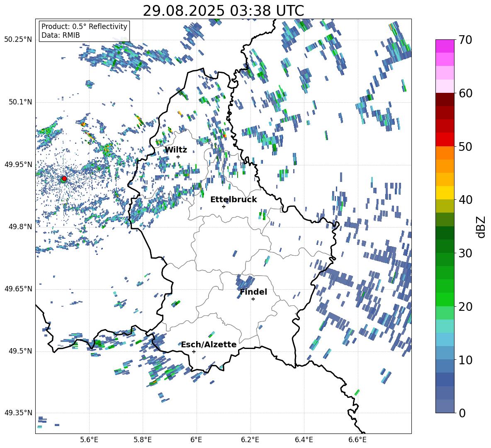Click the latitude label 49.5°N
Image resolution: width=491 pixels, height=448 pixels.
pyautogui.click(x=20, y=351)
